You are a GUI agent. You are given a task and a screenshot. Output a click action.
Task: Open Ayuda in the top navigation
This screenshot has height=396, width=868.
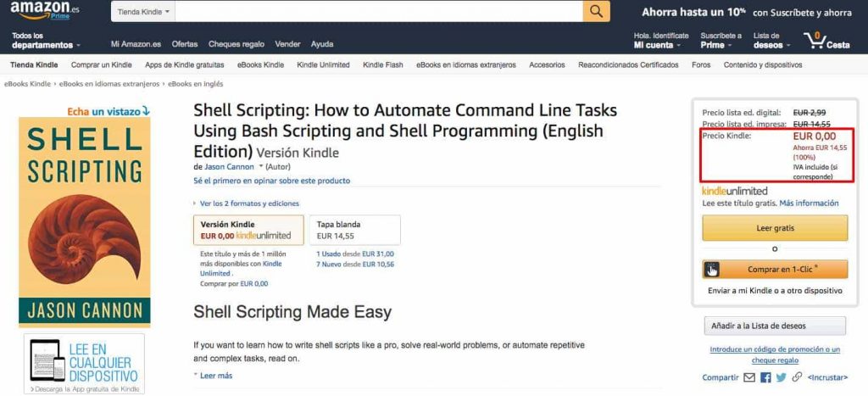coord(322,44)
